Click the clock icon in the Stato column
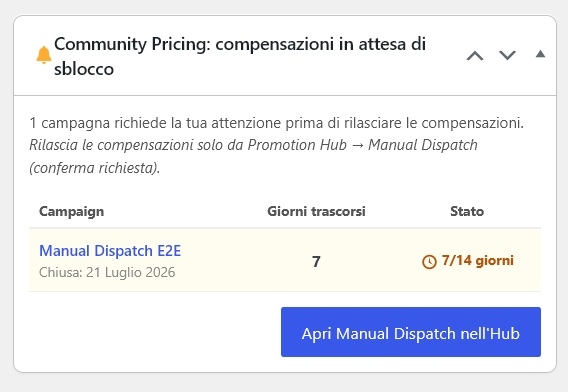The height and width of the screenshot is (392, 568). point(429,262)
